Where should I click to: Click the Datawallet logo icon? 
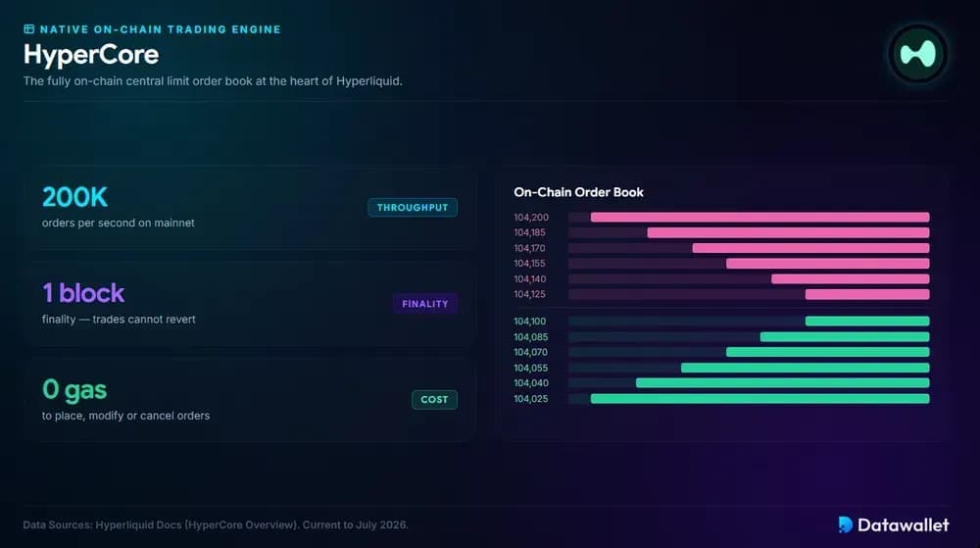pos(846,524)
